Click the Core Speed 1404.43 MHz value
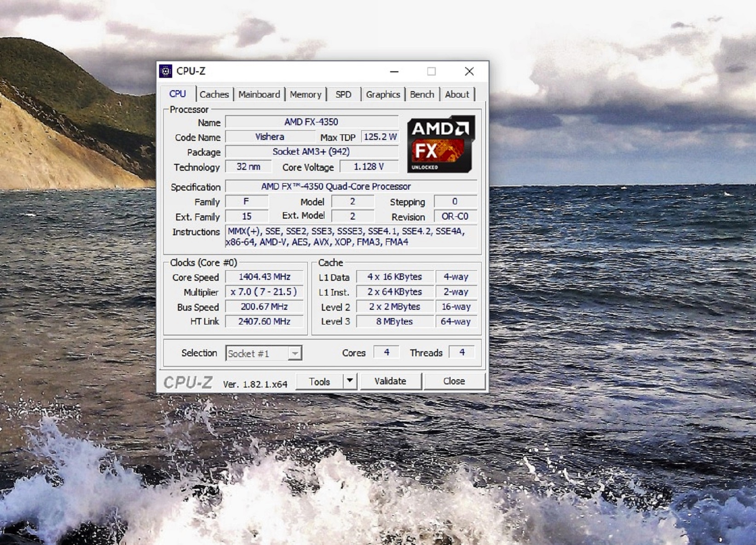This screenshot has width=756, height=545. (264, 277)
